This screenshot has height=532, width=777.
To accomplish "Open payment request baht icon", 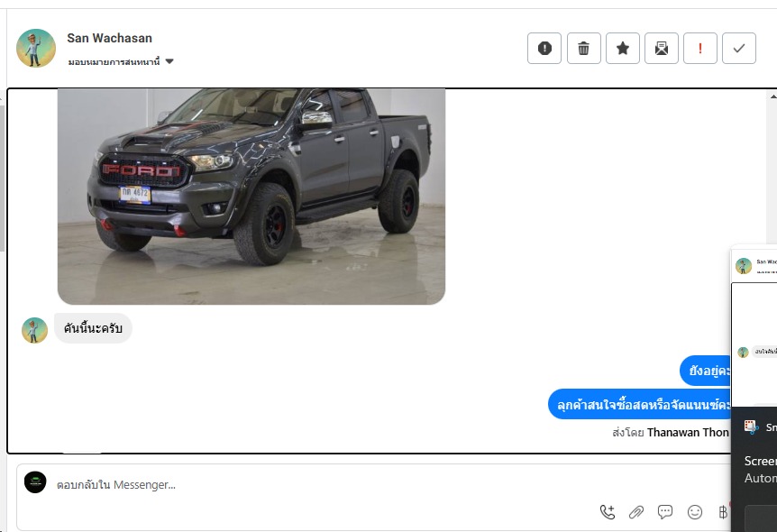I will click(723, 511).
